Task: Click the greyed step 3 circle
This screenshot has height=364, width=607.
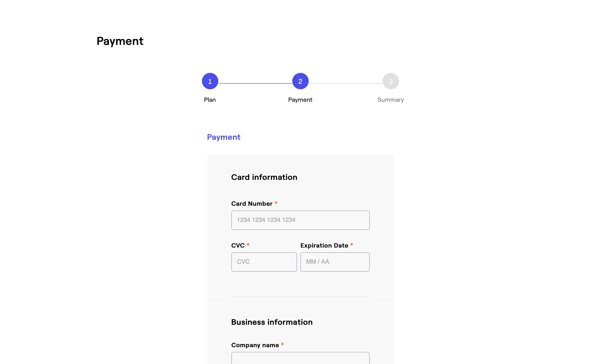Action: point(391,81)
